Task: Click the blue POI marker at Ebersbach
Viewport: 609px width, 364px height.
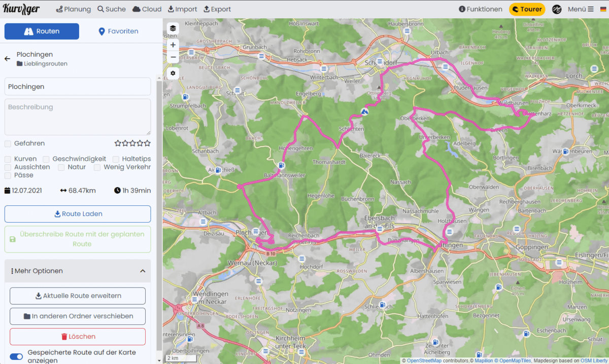Action: (379, 229)
